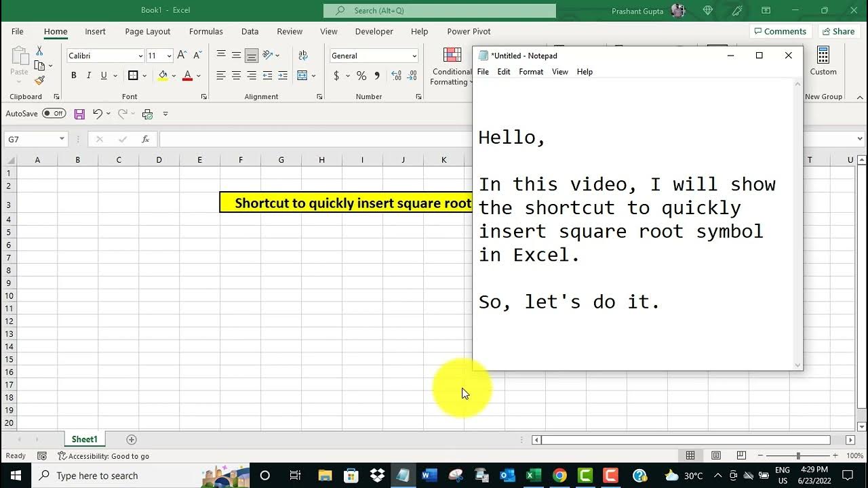This screenshot has height=488, width=868.
Task: Increase font size button
Action: (x=182, y=56)
